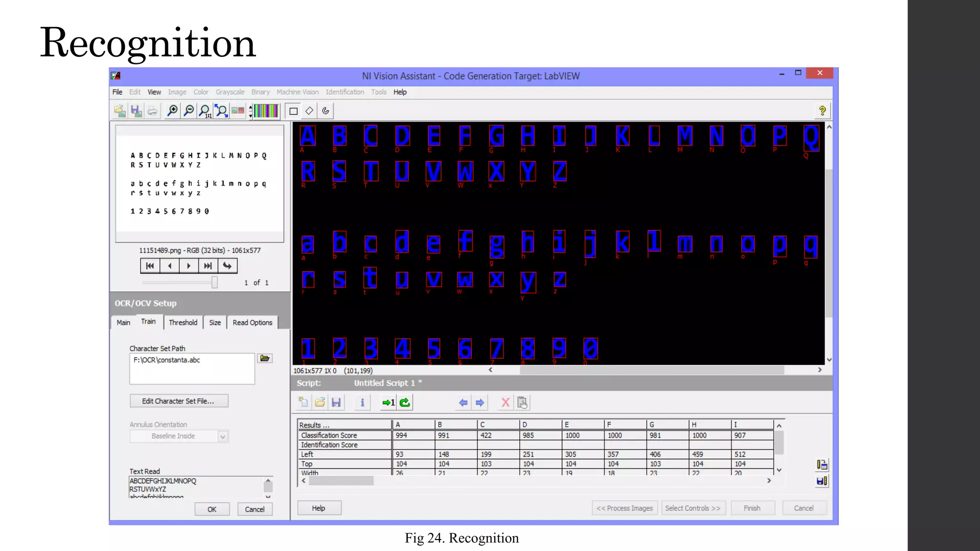Reset zoom to 1:1 icon
The image size is (980, 551).
pyautogui.click(x=205, y=111)
